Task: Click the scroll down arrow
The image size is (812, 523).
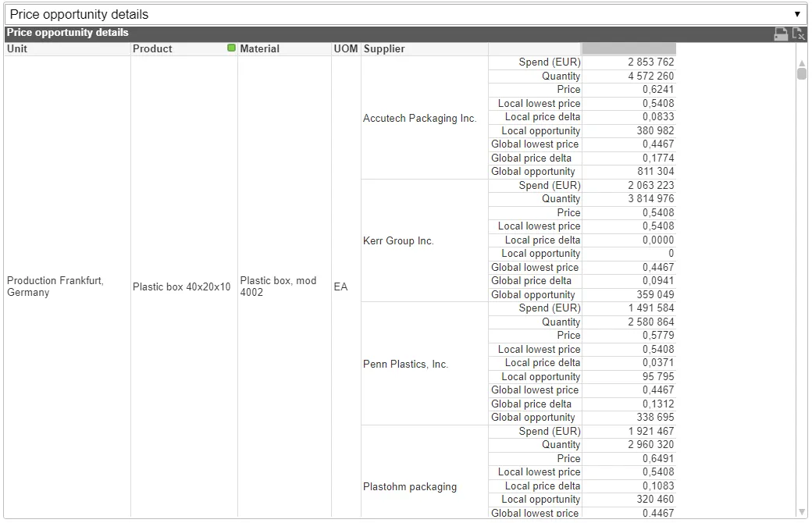Action: [x=801, y=511]
